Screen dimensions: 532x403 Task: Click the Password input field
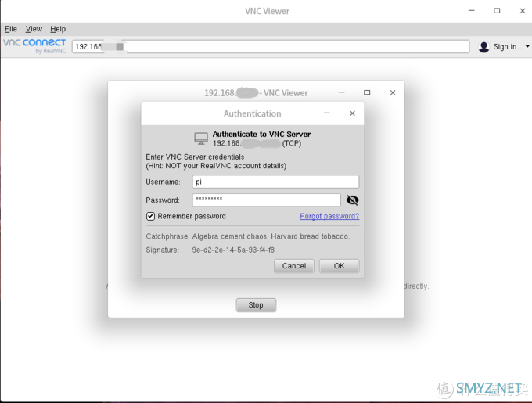pos(266,200)
